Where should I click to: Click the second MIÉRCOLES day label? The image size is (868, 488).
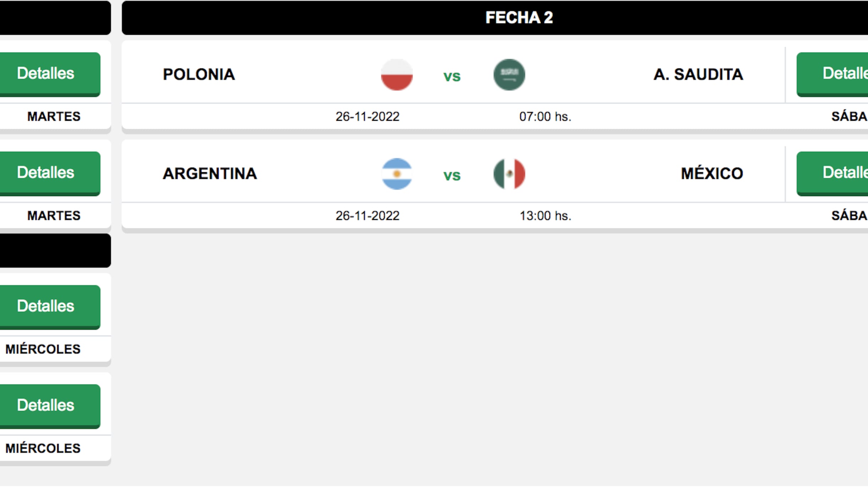[x=43, y=448]
